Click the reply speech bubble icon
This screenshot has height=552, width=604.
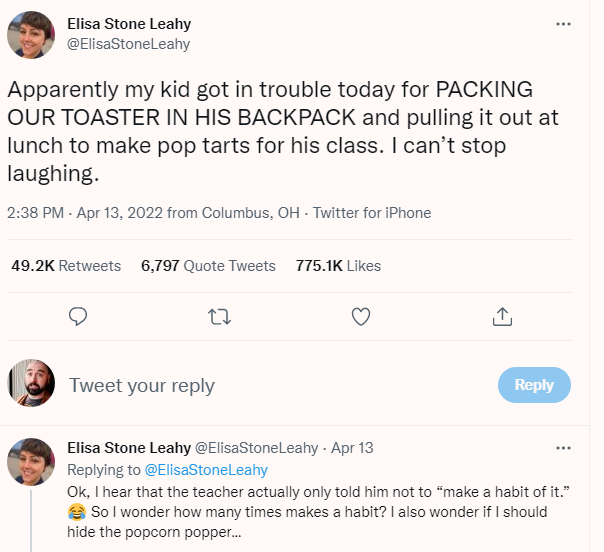(x=79, y=317)
